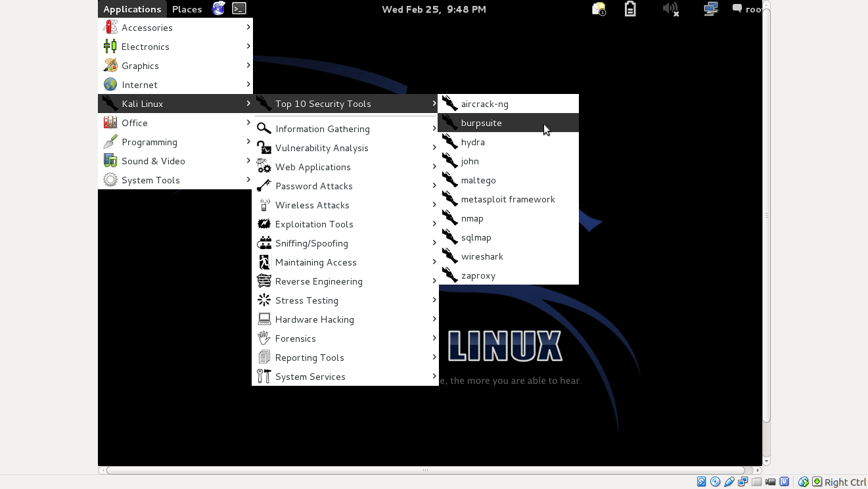Launch maltego from the tools list
Image resolution: width=868 pixels, height=489 pixels.
(x=509, y=180)
